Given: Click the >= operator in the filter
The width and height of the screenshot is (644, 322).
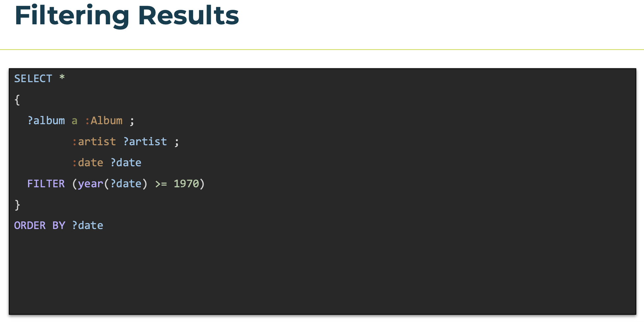Looking at the screenshot, I should pyautogui.click(x=161, y=184).
